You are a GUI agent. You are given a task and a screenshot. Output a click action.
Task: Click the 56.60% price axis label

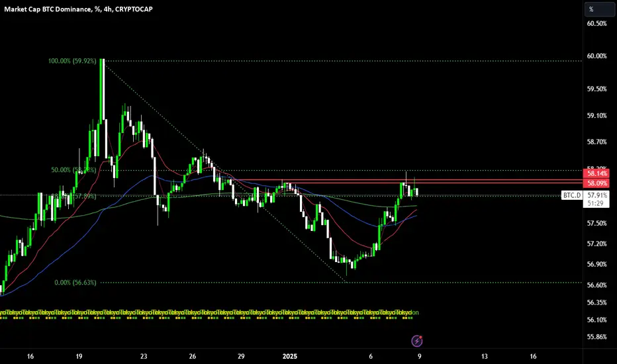[596, 285]
